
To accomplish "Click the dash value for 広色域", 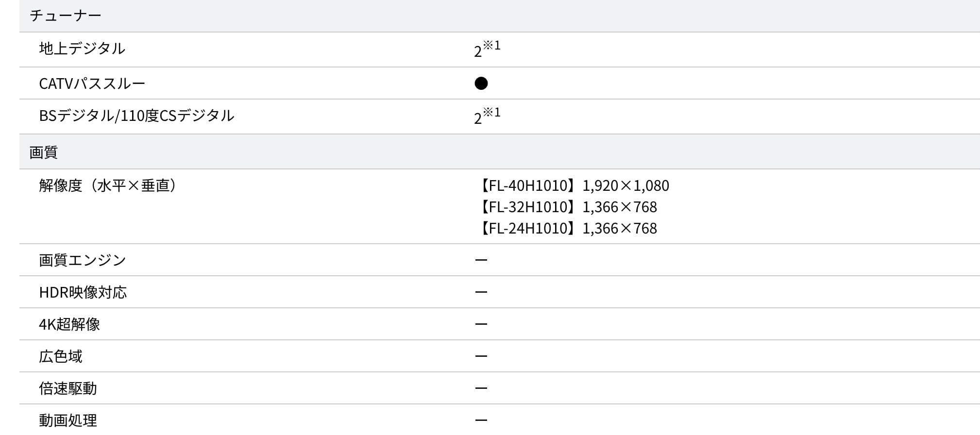I will pyautogui.click(x=481, y=356).
